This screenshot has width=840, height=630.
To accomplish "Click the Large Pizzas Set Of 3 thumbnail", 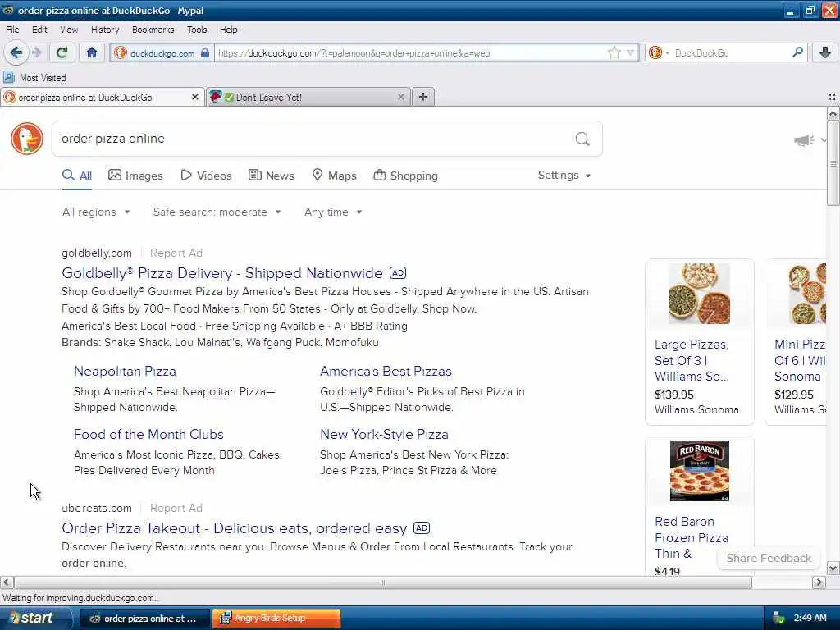I will [700, 294].
